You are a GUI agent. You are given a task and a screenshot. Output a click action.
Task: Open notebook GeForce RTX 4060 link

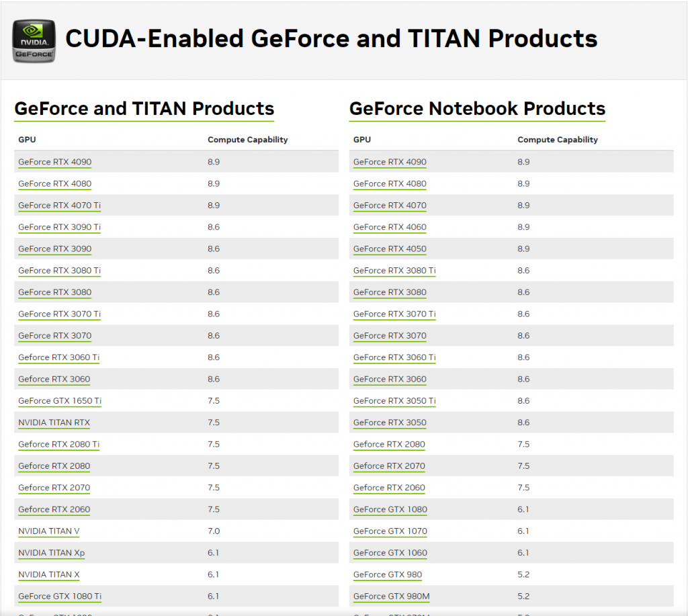[x=390, y=227]
